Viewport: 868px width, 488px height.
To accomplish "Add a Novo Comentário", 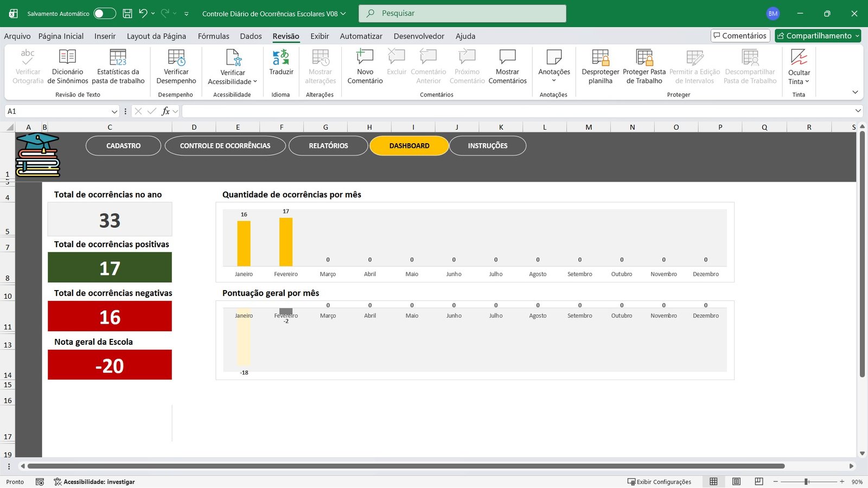I will pos(365,66).
